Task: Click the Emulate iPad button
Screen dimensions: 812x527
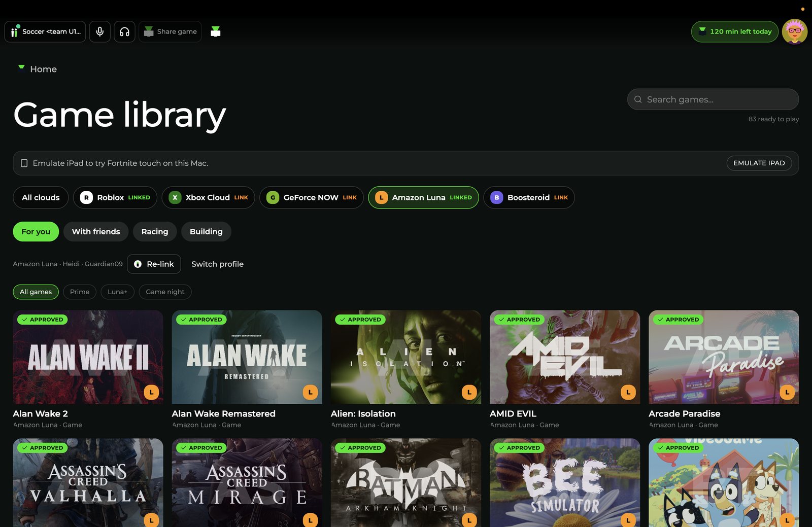Action: click(x=759, y=163)
